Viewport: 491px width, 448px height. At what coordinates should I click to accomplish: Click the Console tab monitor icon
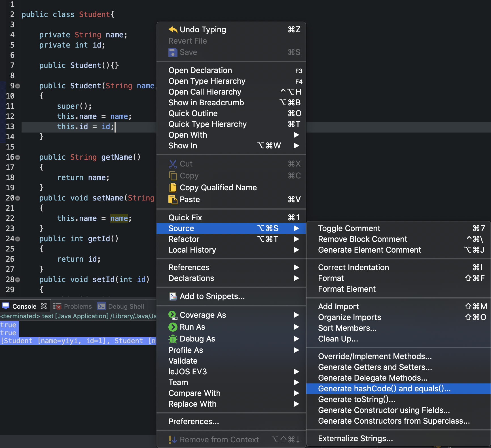(6, 306)
